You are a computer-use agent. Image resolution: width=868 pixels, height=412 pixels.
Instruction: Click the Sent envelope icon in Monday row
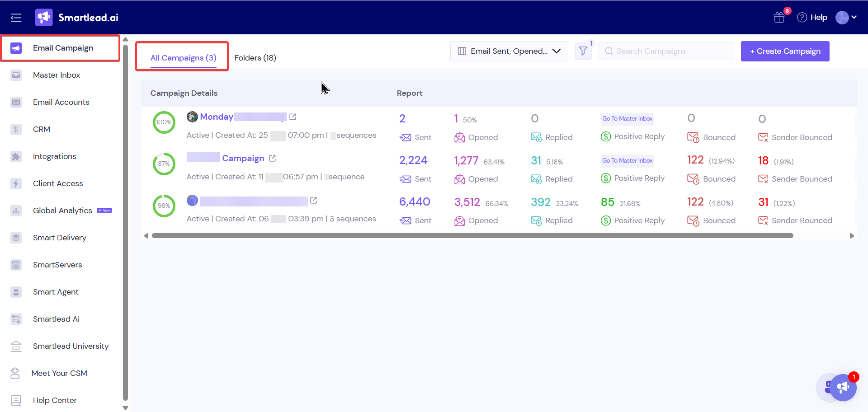[406, 137]
